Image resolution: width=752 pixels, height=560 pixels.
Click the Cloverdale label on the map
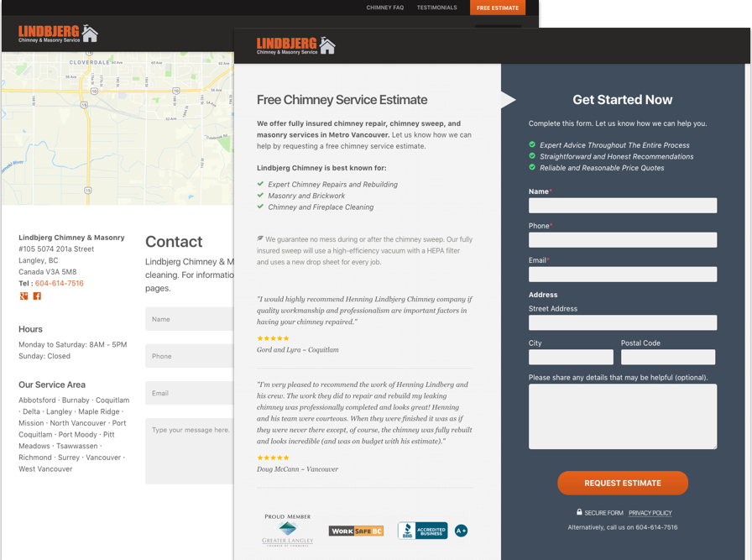pos(89,62)
